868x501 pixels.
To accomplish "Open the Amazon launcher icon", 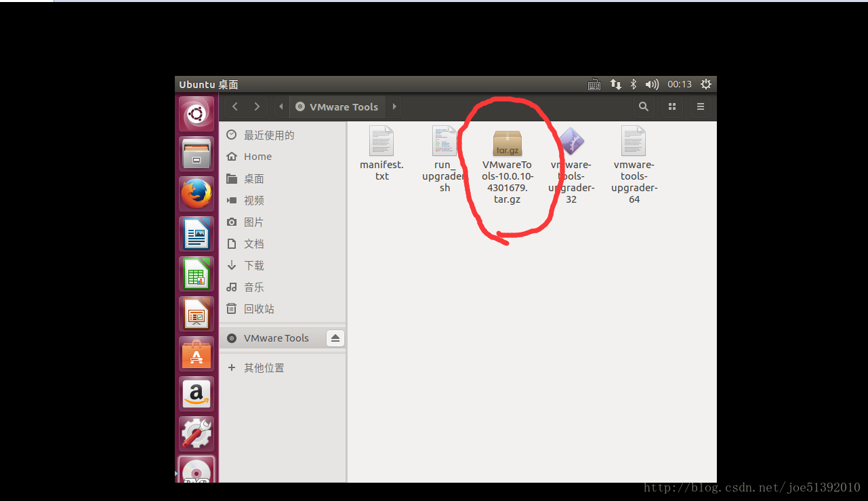I will (197, 394).
